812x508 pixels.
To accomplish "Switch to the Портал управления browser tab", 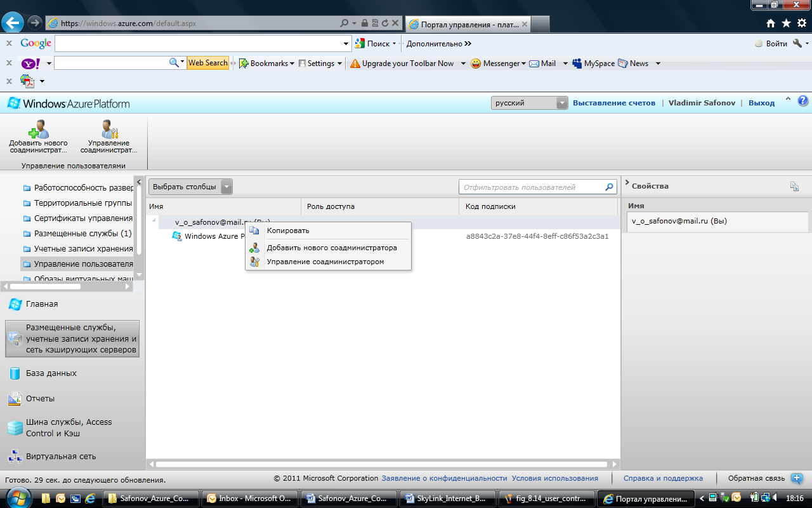I will pos(467,24).
